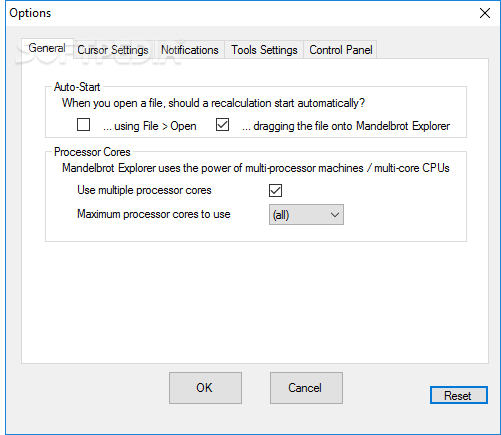Click the Reset button
Screen dimensions: 501x435
[x=459, y=395]
